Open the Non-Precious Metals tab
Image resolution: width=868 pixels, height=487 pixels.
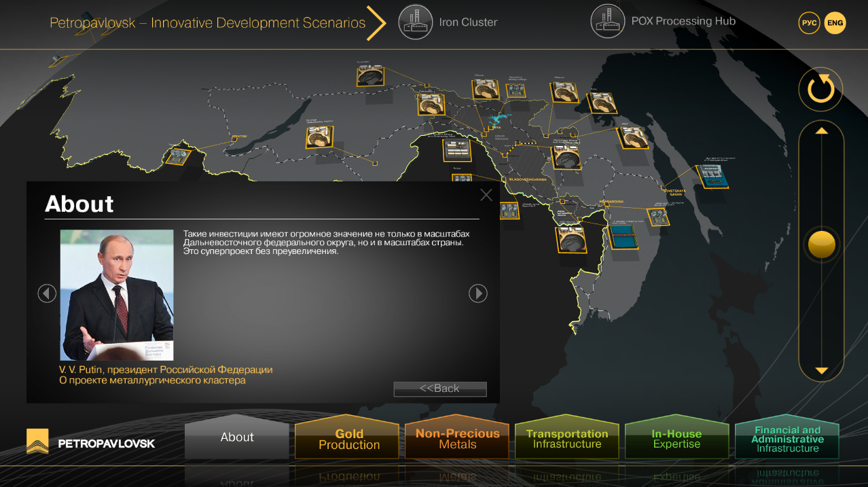point(457,437)
